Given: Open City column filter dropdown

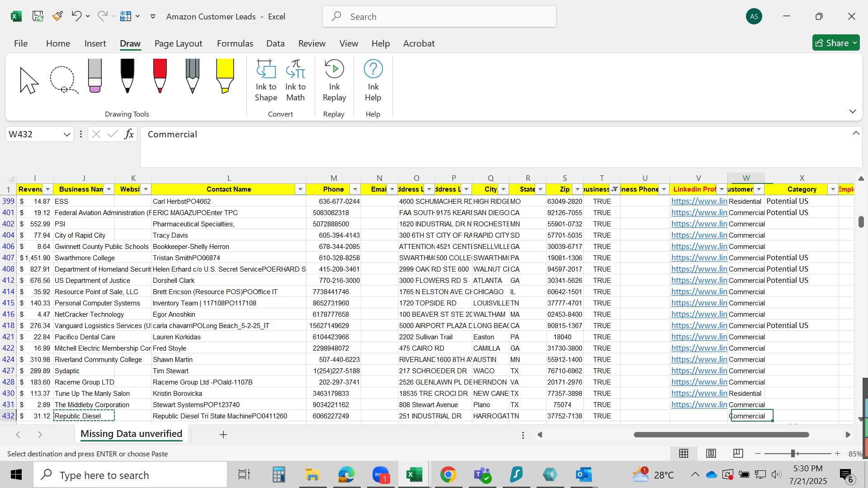Looking at the screenshot, I should point(503,189).
